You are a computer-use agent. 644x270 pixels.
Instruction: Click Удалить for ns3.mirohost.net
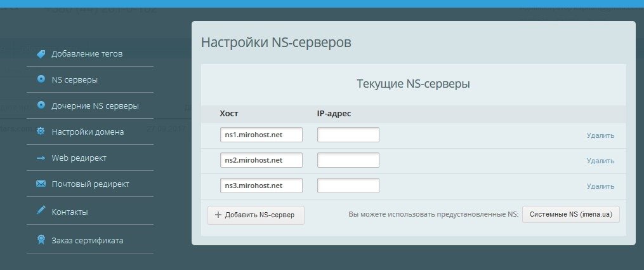(x=600, y=186)
